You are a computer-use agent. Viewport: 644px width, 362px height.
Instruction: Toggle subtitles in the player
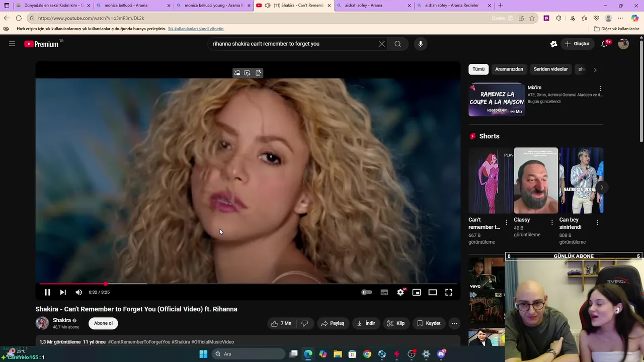tap(384, 292)
